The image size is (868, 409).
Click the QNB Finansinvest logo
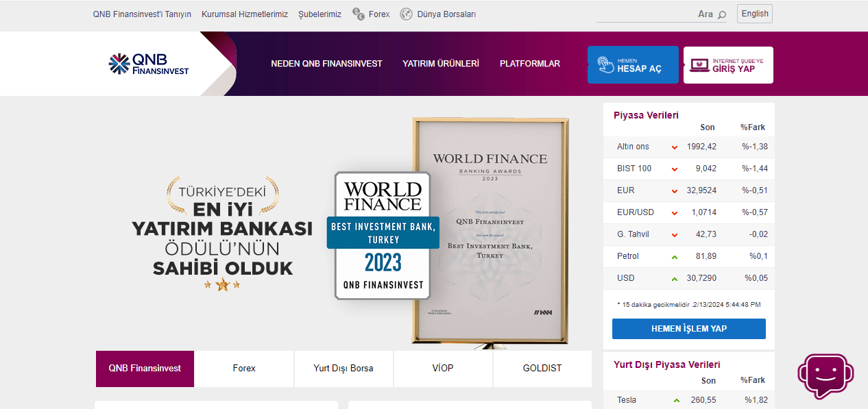148,64
